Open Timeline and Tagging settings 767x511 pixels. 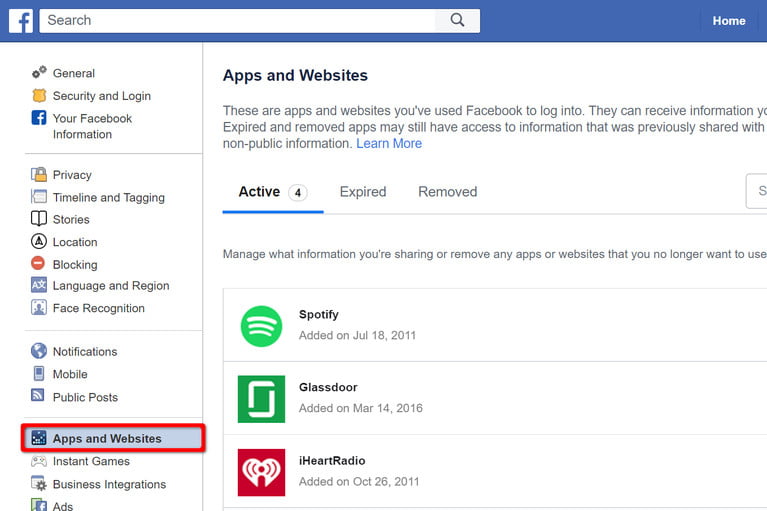(108, 197)
